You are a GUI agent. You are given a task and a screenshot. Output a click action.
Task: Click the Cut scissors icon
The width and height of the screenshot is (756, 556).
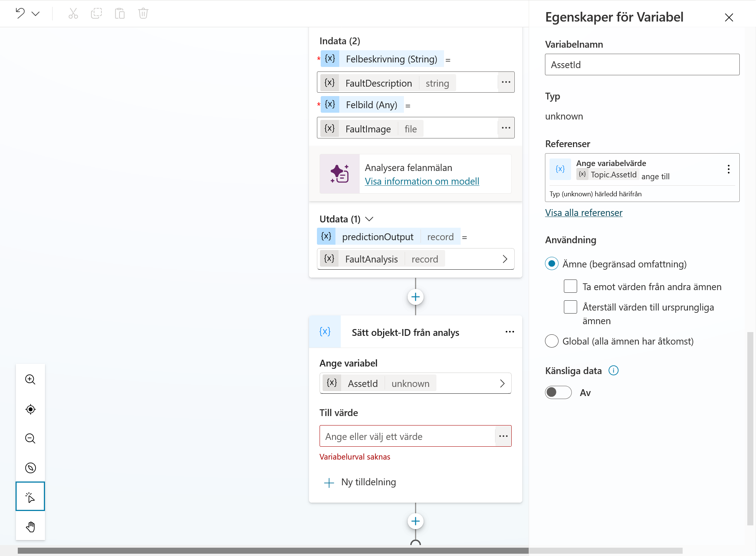73,14
